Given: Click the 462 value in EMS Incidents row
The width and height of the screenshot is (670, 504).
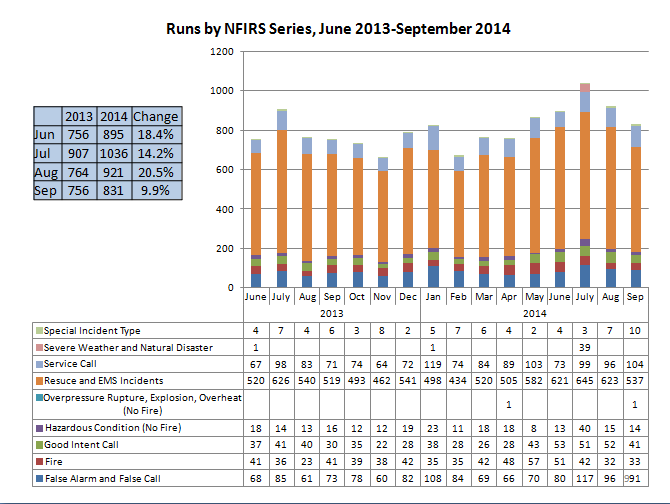Looking at the screenshot, I should (382, 381).
